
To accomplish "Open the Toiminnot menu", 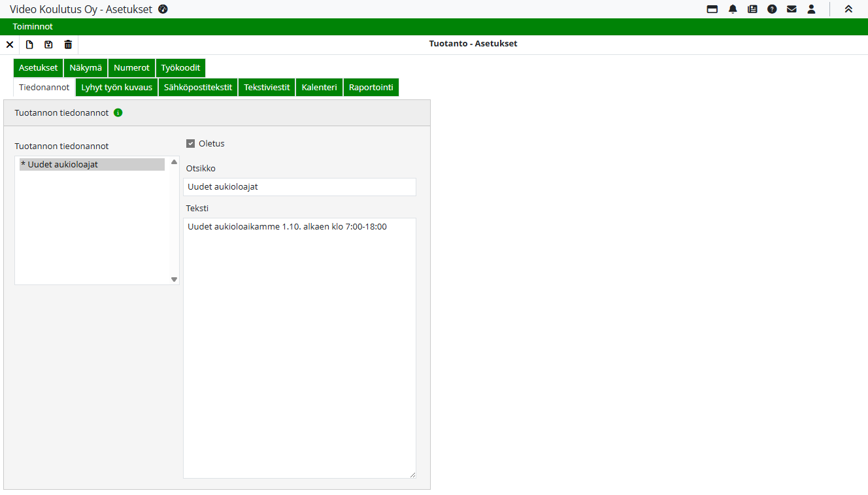I will (33, 27).
